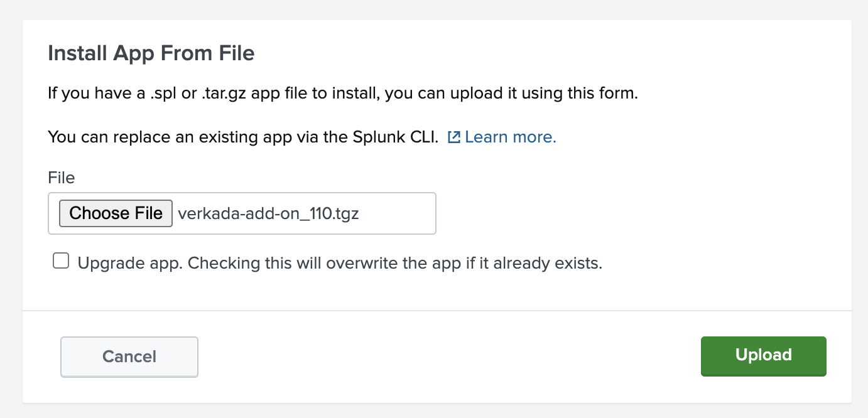
Task: Cancel the app installation
Action: pos(129,356)
